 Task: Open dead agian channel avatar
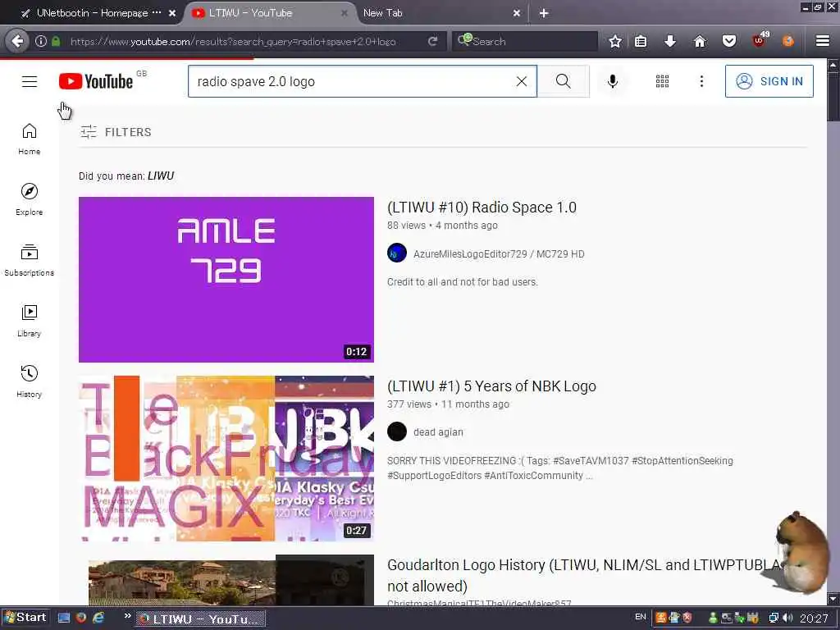397,431
